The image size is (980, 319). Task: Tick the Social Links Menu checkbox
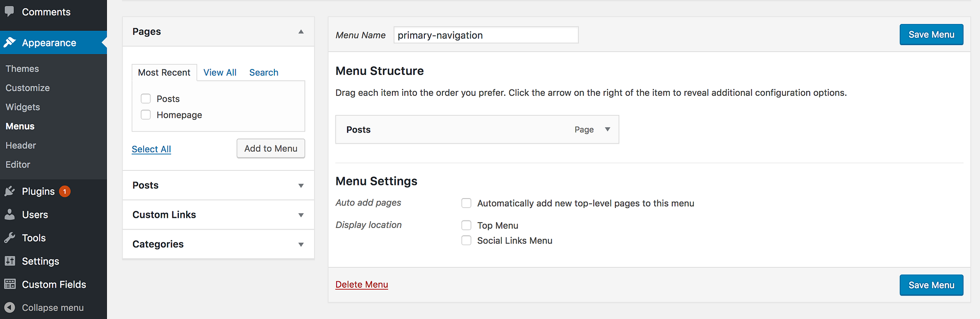coord(466,240)
